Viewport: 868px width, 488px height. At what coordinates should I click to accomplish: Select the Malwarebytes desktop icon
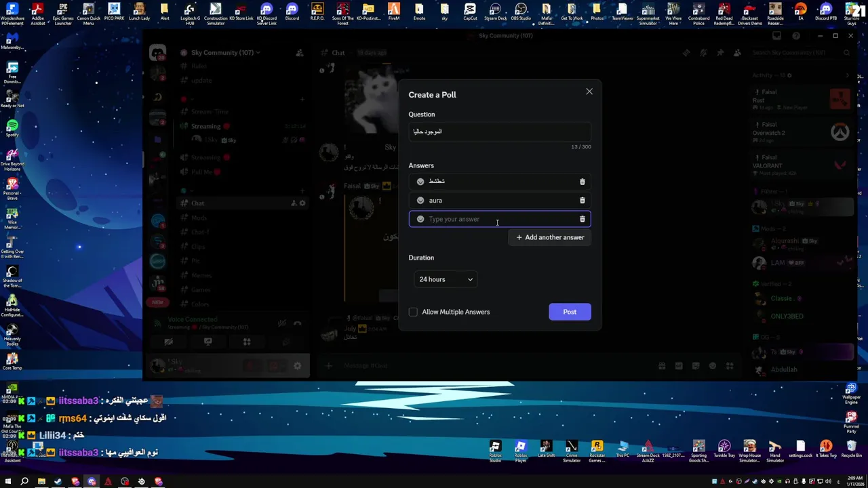[x=12, y=41]
